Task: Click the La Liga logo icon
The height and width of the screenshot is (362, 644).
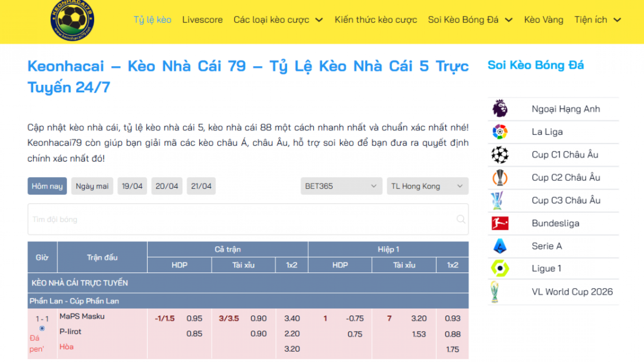Action: click(x=500, y=132)
